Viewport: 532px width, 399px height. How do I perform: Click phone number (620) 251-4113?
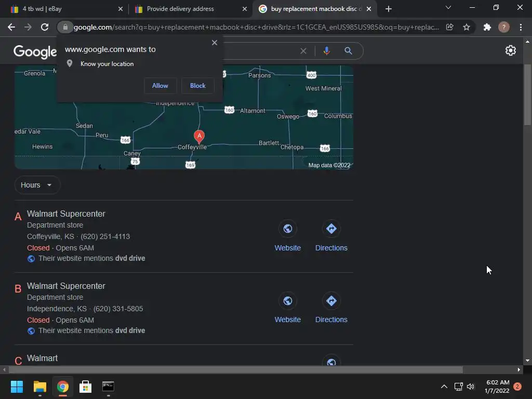coord(105,236)
